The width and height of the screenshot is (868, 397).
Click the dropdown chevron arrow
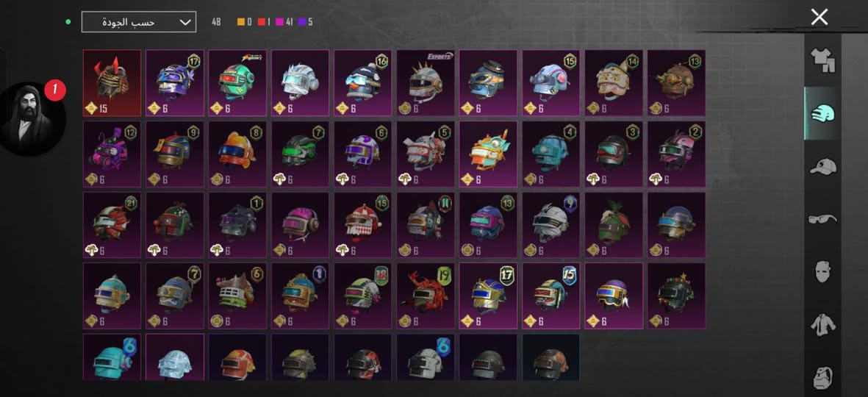pyautogui.click(x=185, y=23)
